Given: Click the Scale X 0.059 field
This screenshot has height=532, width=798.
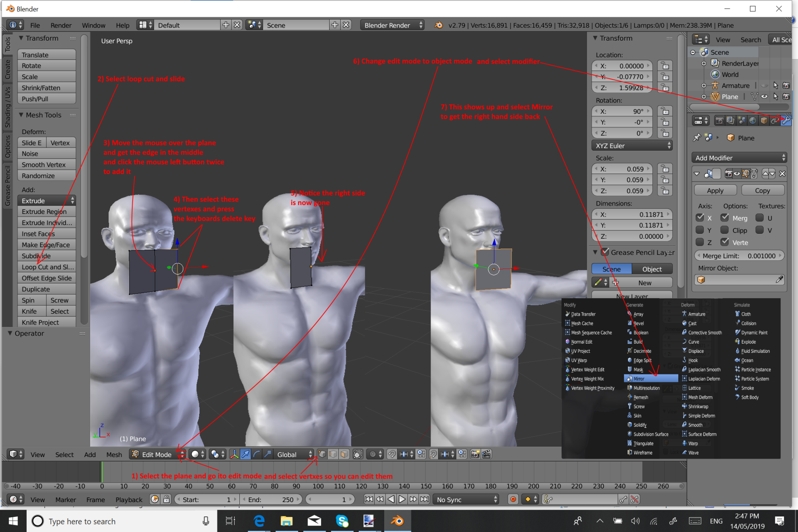Looking at the screenshot, I should tap(622, 169).
